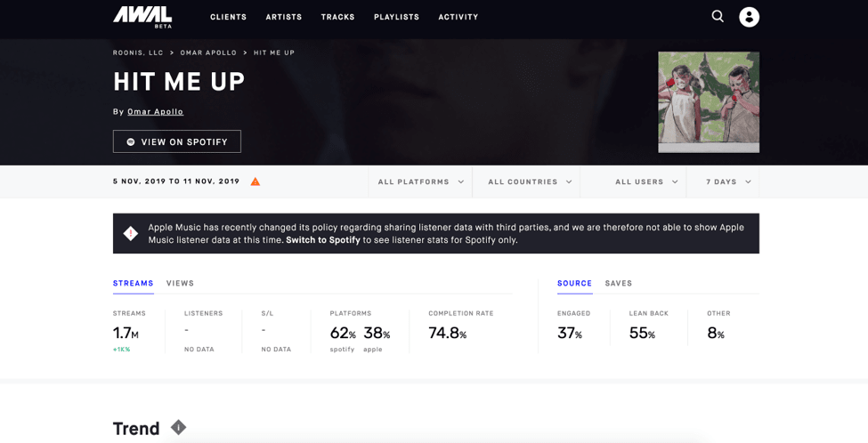
Task: Click NO DATA under Listeners
Action: [x=199, y=350]
